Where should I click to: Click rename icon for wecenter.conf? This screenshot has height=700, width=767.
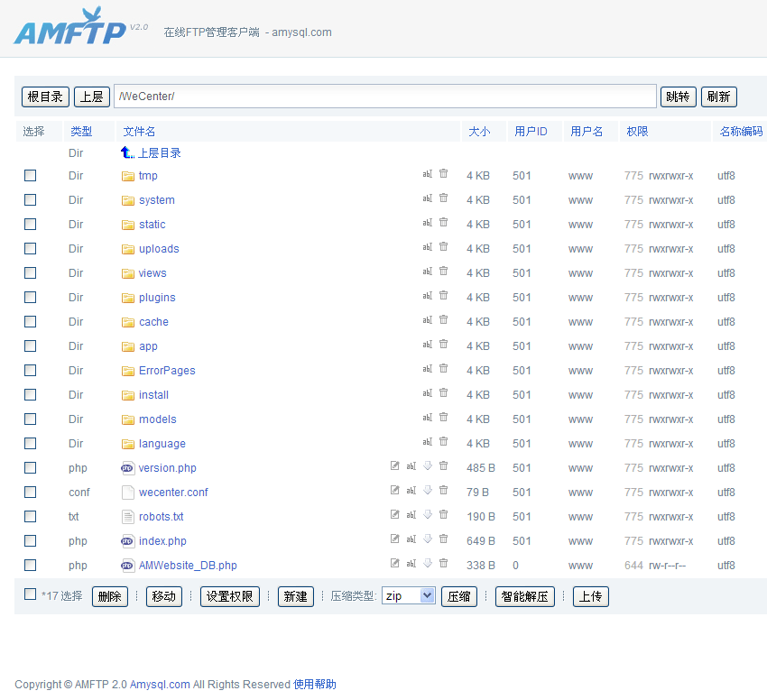(x=411, y=491)
